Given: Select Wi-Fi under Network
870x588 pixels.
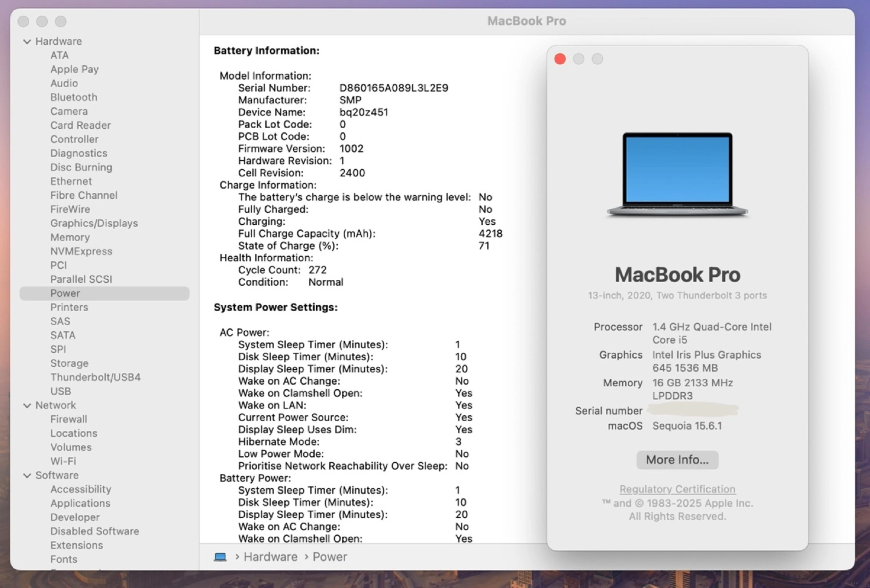Looking at the screenshot, I should tap(63, 461).
